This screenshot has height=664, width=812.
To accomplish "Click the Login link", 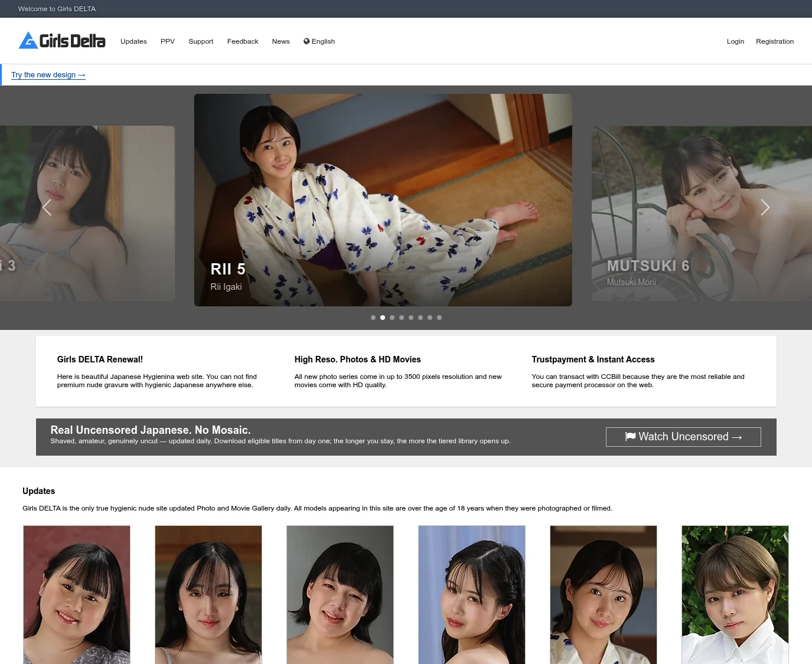I will pos(735,41).
